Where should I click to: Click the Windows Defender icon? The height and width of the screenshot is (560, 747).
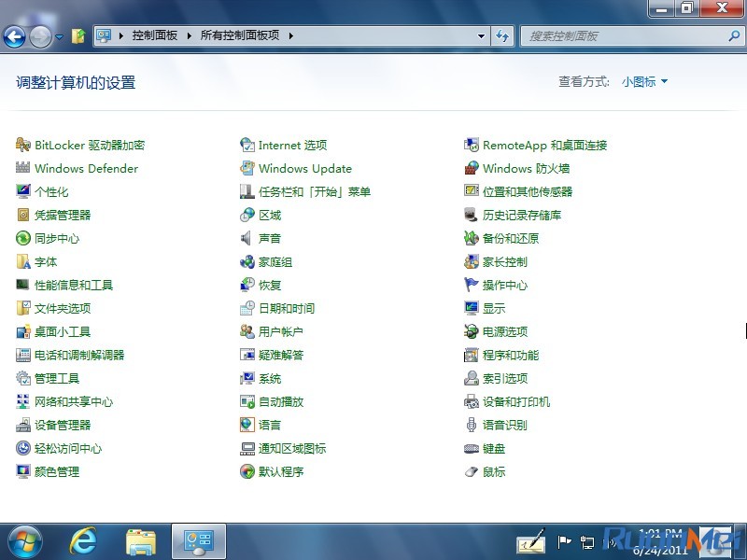coord(22,168)
